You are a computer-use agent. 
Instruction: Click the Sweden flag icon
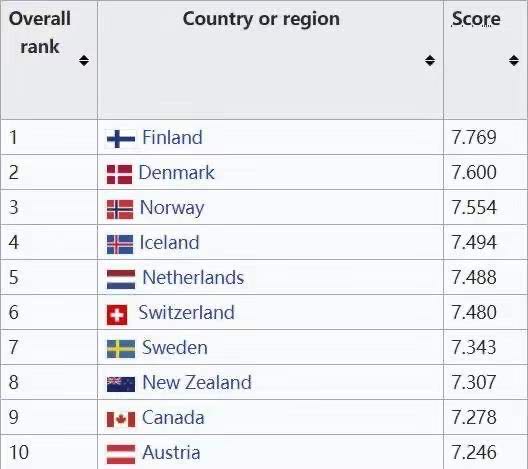(121, 349)
